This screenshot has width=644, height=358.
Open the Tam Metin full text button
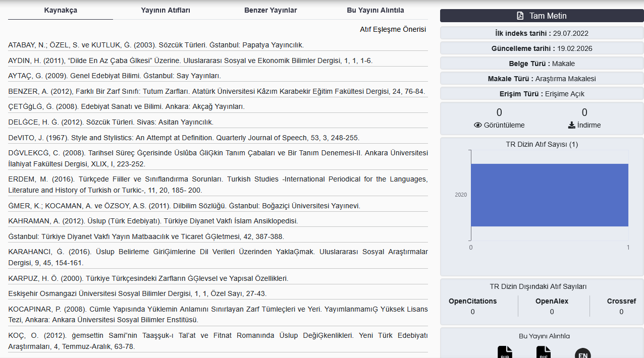[542, 16]
